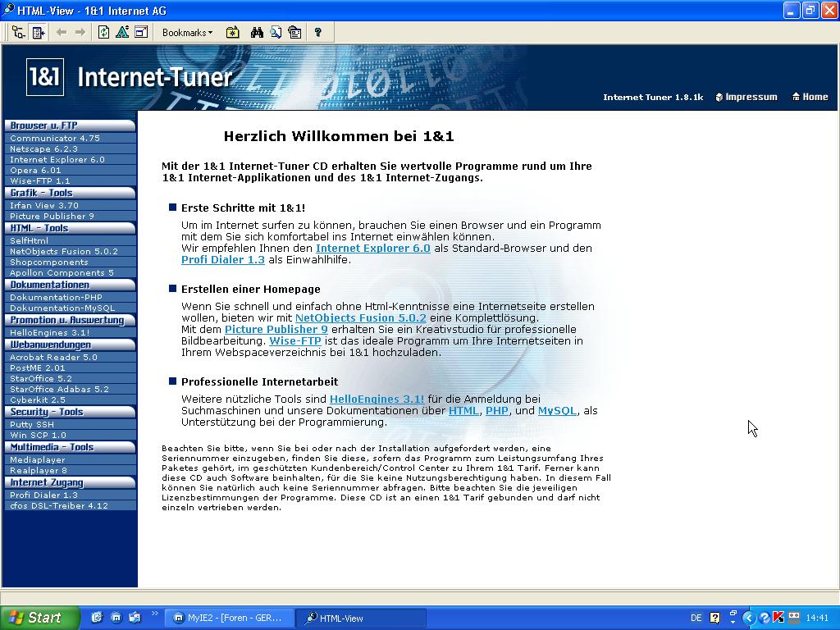Open the Bookmarks dropdown in toolbar
840x630 pixels.
(187, 33)
